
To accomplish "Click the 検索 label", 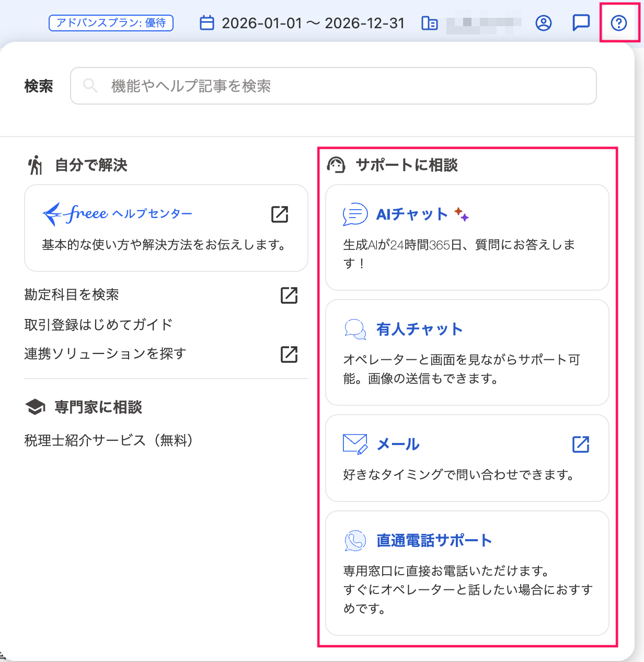I will click(x=39, y=86).
